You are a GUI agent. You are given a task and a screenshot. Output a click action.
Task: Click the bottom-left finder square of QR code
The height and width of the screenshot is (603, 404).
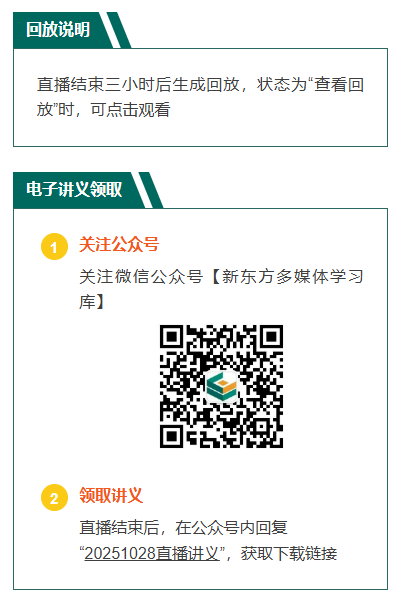coord(171,436)
